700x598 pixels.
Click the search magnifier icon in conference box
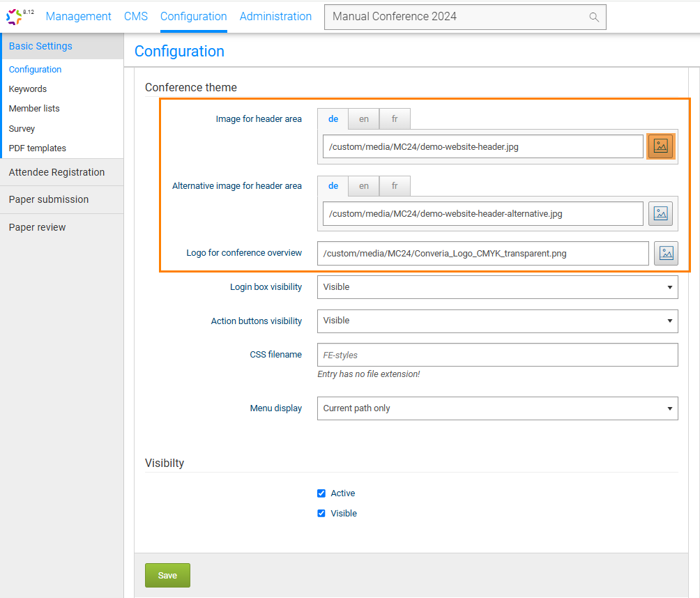click(594, 17)
